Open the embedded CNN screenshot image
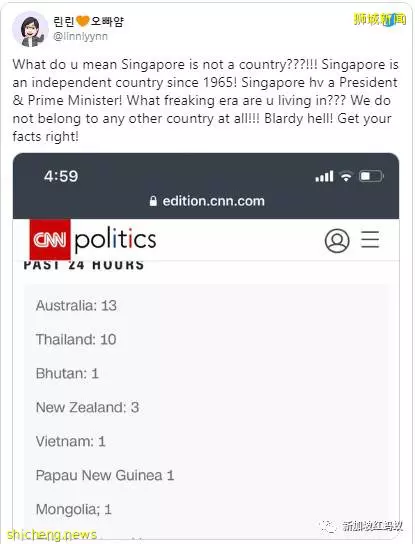Screen dimensions: 415x544 (206, 346)
